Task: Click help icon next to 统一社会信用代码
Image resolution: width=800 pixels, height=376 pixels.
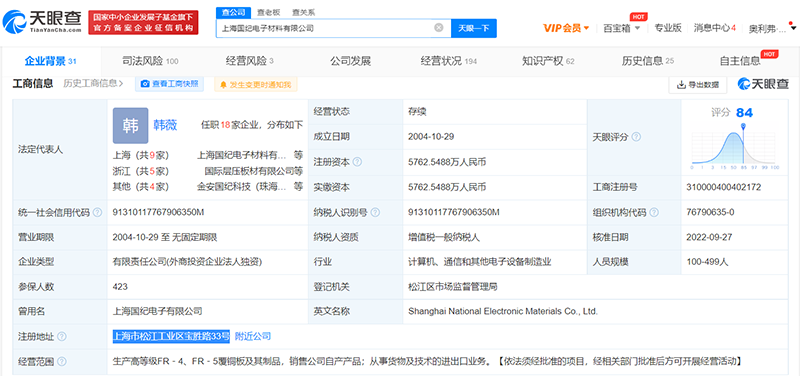Action: click(97, 212)
